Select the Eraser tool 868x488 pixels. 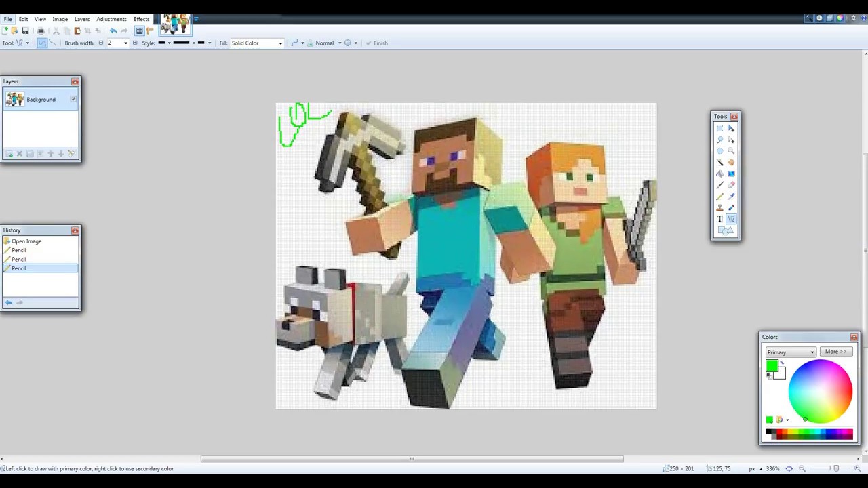click(731, 184)
